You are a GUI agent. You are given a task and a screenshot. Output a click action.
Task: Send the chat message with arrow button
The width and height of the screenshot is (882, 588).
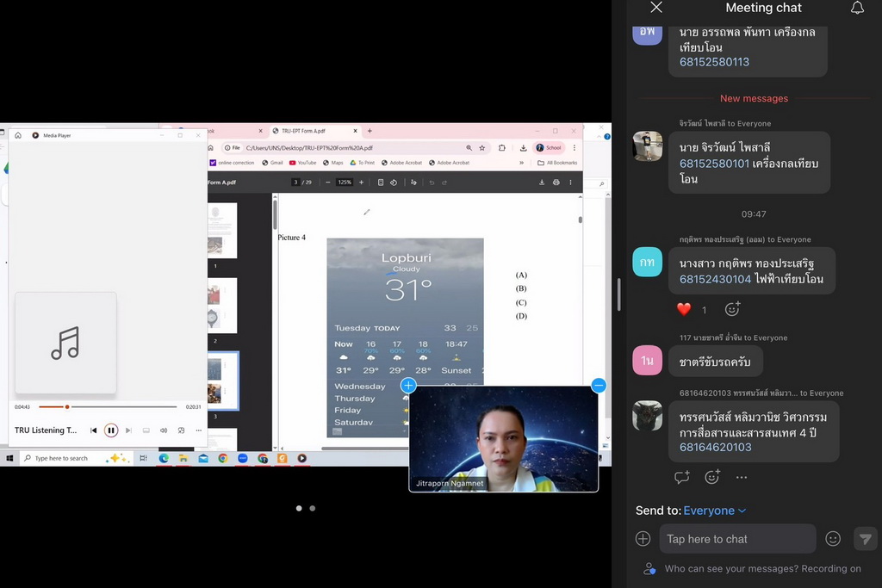point(865,539)
